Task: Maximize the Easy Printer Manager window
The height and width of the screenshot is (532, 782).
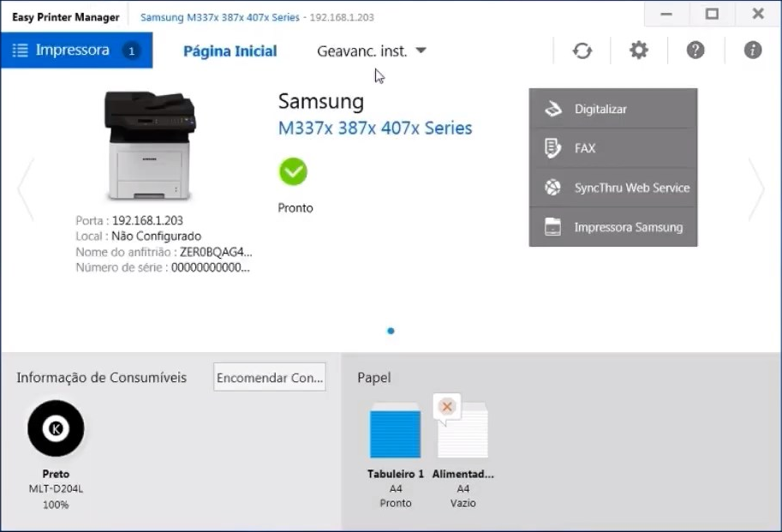Action: [x=712, y=14]
